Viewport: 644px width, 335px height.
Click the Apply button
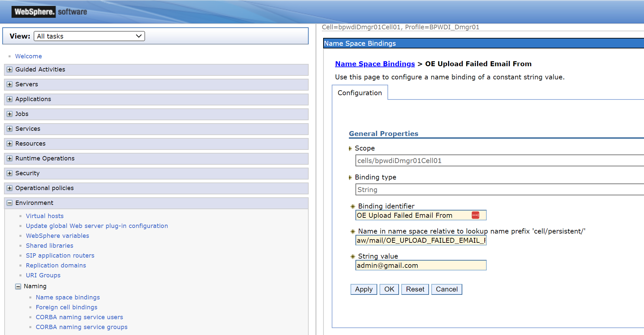tap(363, 289)
